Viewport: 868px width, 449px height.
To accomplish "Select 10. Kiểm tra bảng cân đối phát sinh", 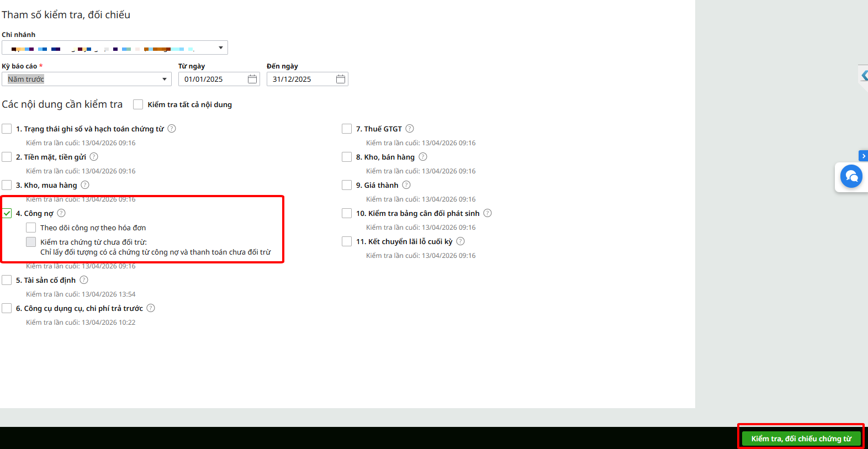I will pos(347,213).
